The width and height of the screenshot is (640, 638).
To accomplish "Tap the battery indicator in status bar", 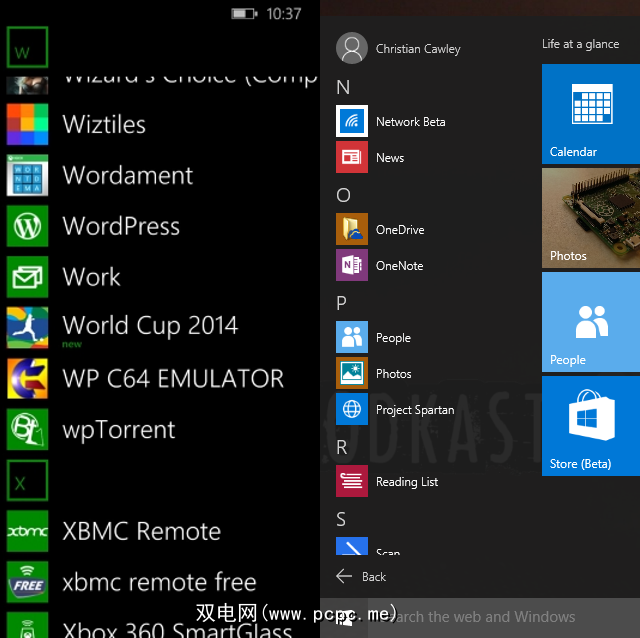I will click(x=244, y=14).
